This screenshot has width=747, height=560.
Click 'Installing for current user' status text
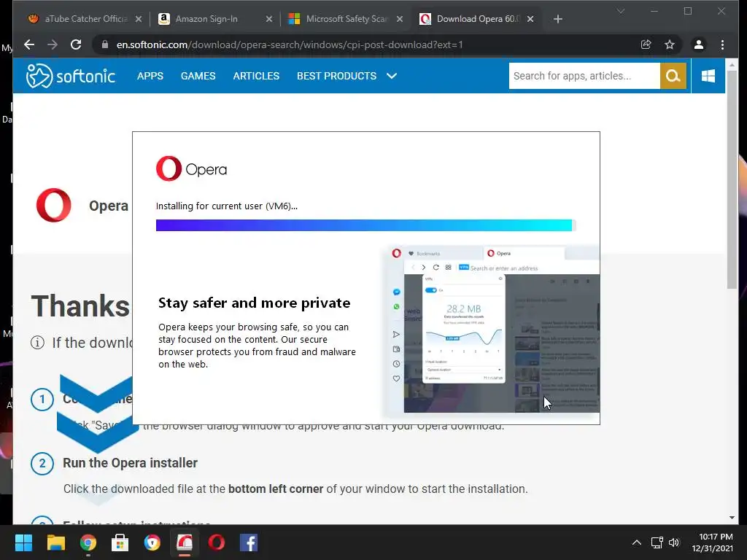(227, 206)
